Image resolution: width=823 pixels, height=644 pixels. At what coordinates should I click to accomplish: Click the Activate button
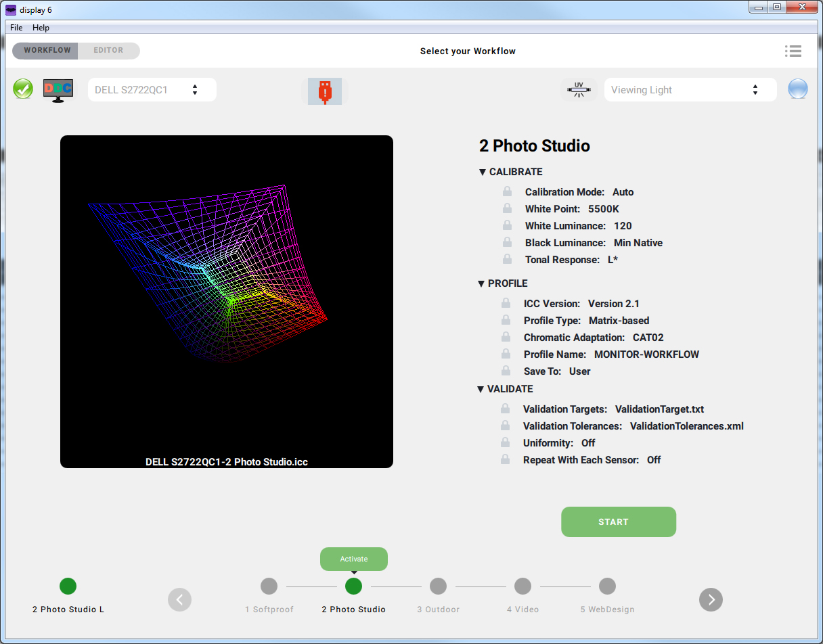[354, 559]
